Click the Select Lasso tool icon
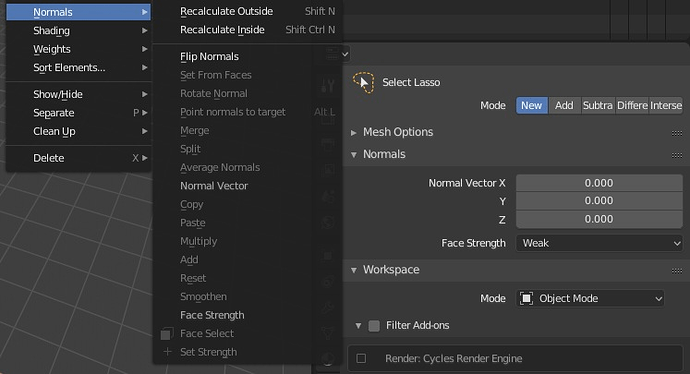Viewport: 690px width, 374px height. 363,82
